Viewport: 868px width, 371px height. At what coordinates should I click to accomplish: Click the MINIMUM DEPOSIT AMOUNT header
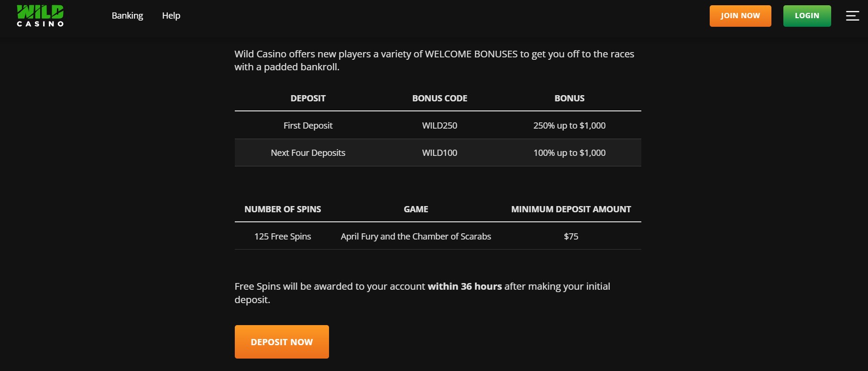(x=571, y=209)
